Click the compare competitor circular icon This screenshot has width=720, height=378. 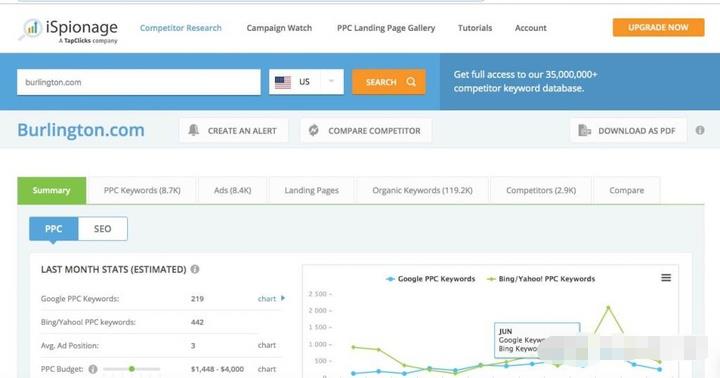314,130
